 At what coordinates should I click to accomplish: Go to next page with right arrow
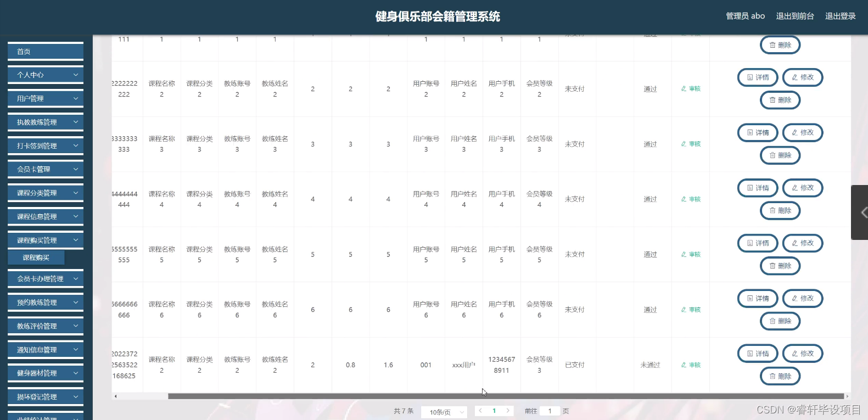pos(508,411)
